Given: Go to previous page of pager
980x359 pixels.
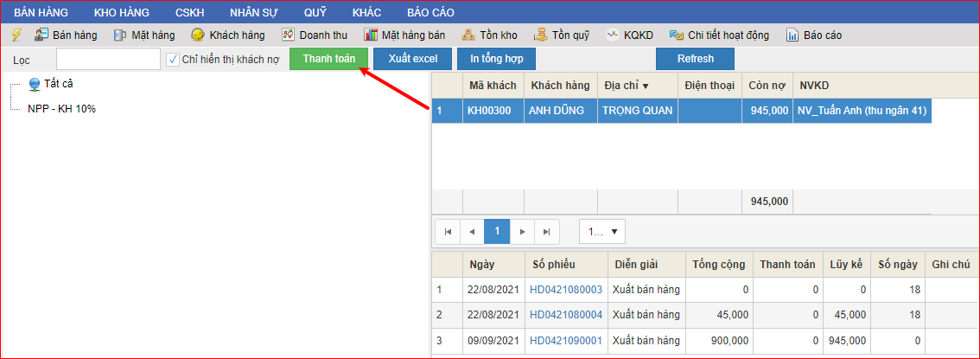Looking at the screenshot, I should click(x=473, y=232).
